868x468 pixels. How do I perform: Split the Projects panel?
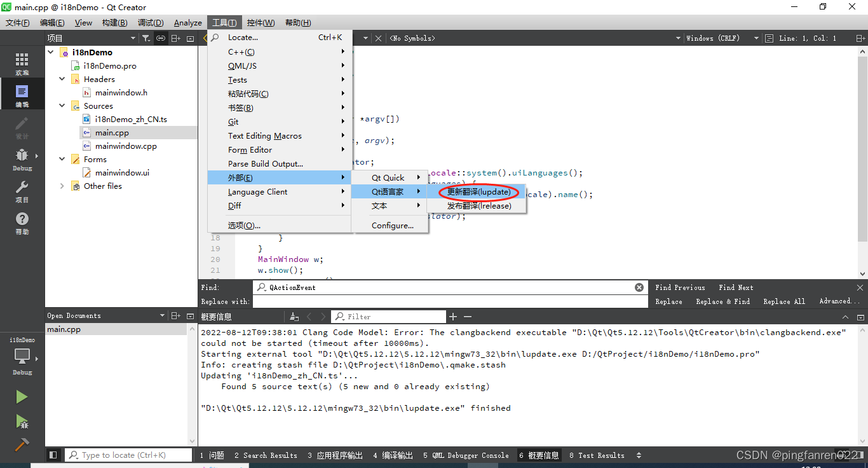point(176,39)
